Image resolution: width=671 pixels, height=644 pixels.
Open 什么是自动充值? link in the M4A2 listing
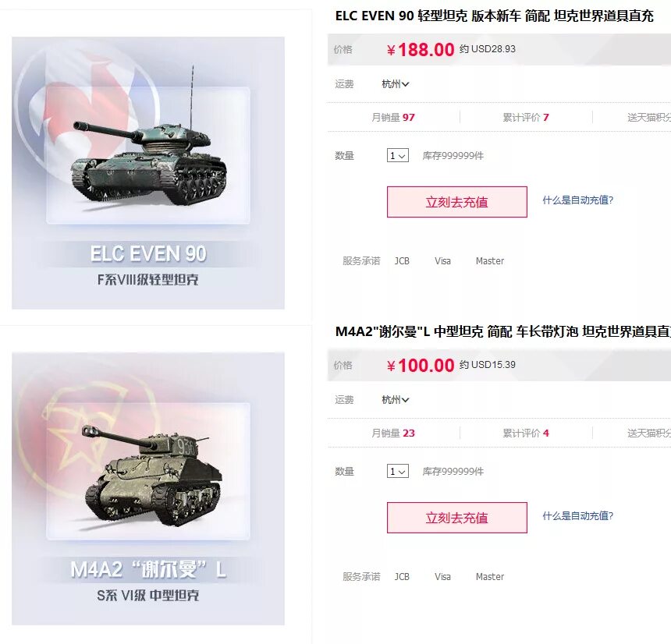click(x=577, y=515)
